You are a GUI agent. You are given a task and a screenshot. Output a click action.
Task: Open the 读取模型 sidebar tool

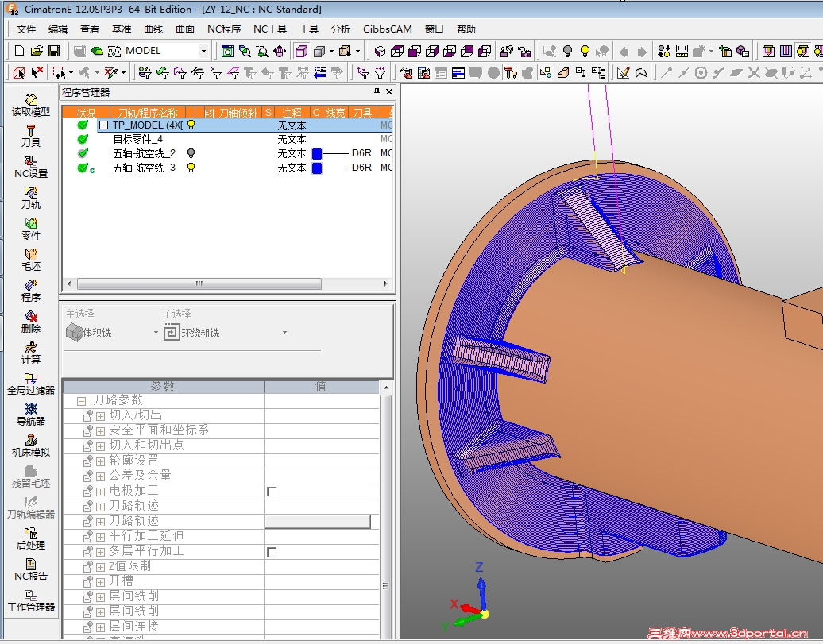[30, 105]
